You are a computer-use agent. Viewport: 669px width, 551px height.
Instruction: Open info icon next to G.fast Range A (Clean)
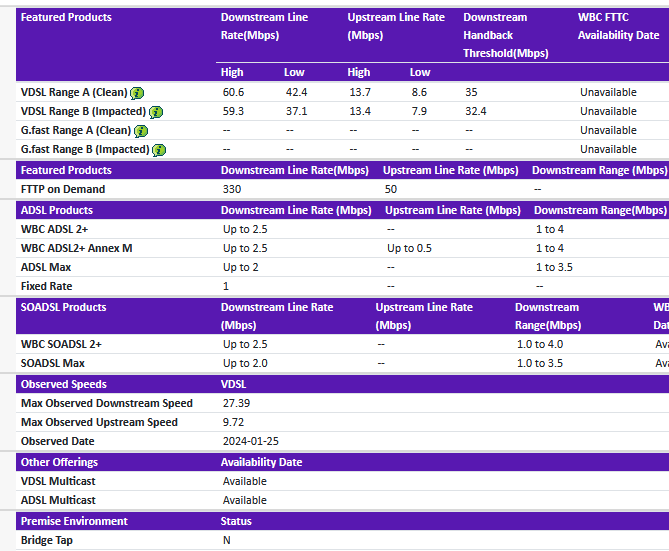coord(141,131)
